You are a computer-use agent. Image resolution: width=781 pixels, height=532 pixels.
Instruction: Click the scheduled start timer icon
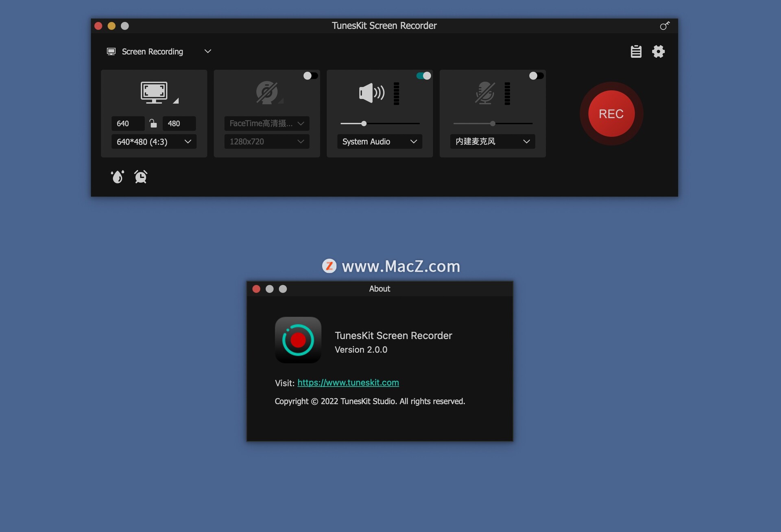141,176
